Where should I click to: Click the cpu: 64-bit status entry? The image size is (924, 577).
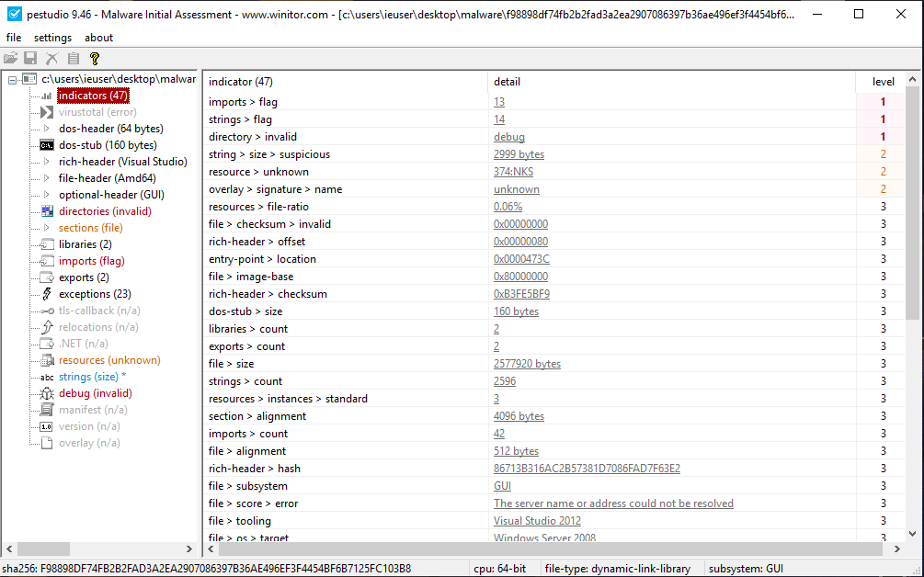[x=500, y=569]
